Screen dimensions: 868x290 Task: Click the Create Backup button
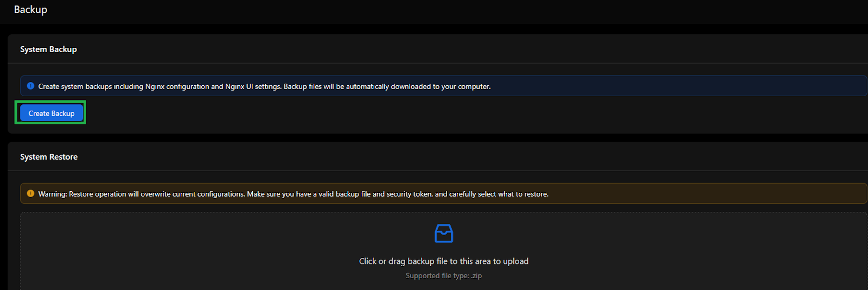(52, 113)
